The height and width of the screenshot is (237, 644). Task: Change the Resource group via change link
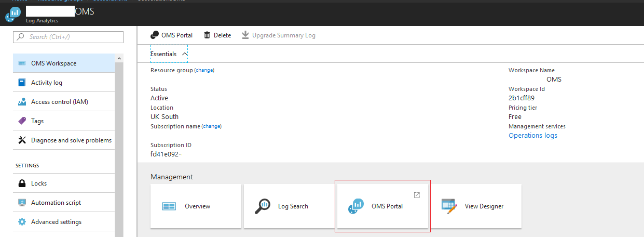click(x=204, y=70)
